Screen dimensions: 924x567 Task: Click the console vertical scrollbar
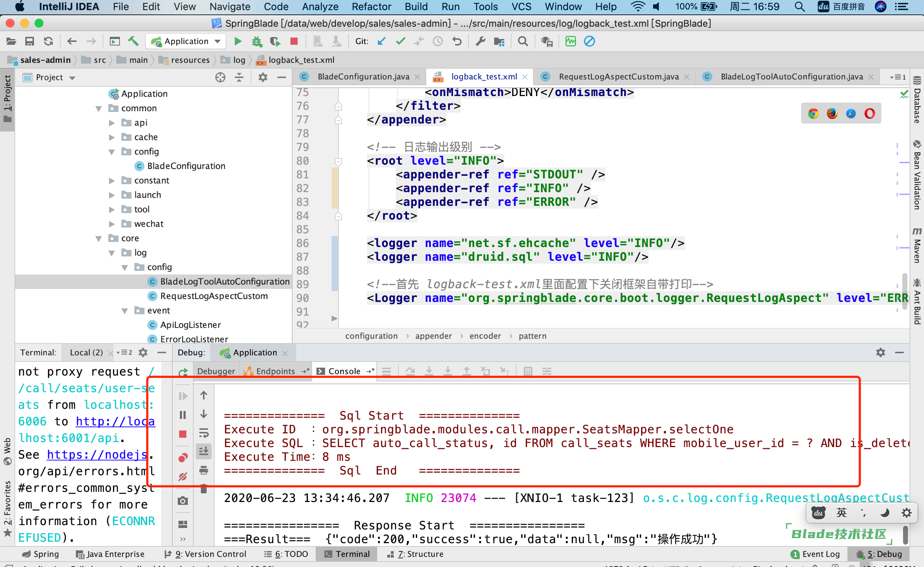(905, 535)
